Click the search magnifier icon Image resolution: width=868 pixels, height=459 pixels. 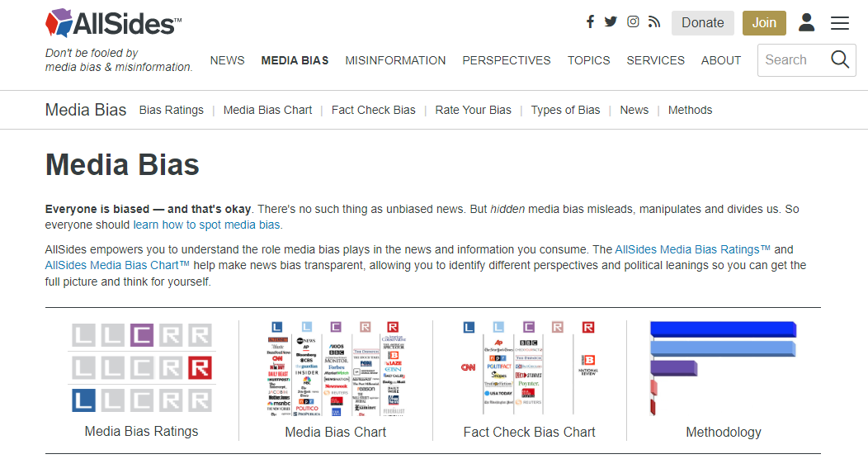(840, 59)
